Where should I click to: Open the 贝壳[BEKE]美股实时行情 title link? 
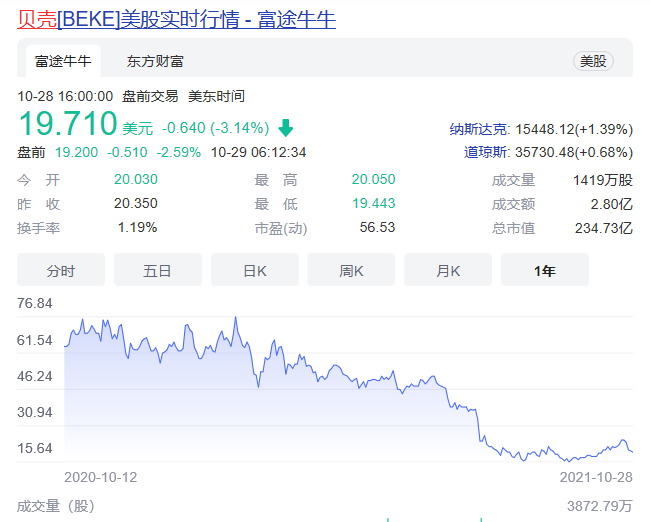[176, 19]
